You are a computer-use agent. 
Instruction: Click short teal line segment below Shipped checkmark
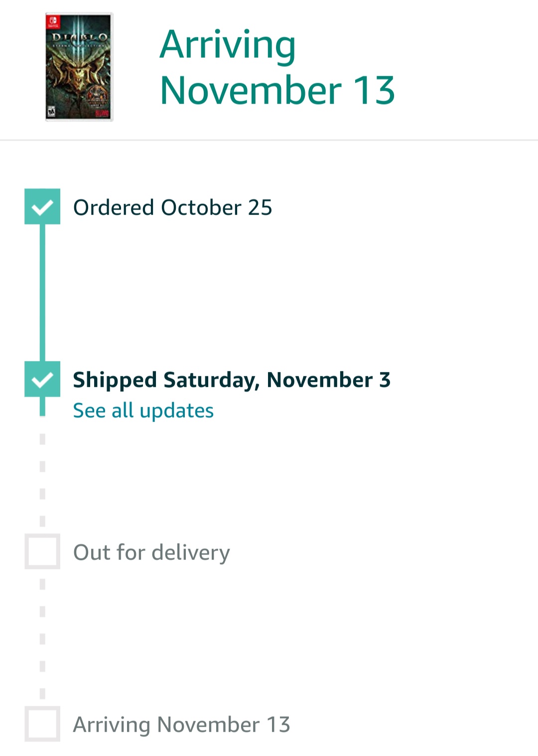pyautogui.click(x=42, y=406)
